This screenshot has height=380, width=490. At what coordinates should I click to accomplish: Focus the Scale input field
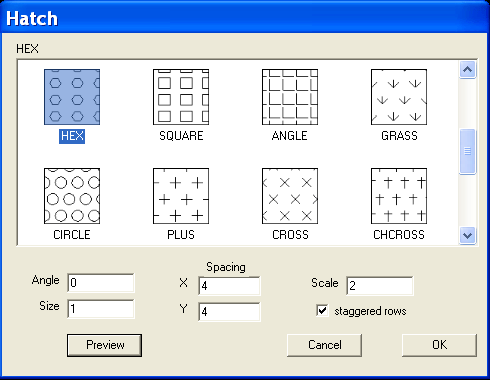pyautogui.click(x=380, y=286)
